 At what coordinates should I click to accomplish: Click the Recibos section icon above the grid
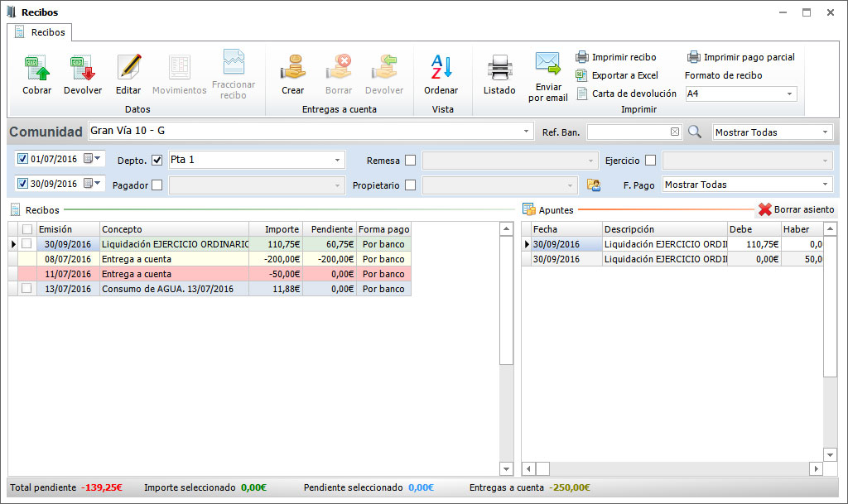point(15,210)
